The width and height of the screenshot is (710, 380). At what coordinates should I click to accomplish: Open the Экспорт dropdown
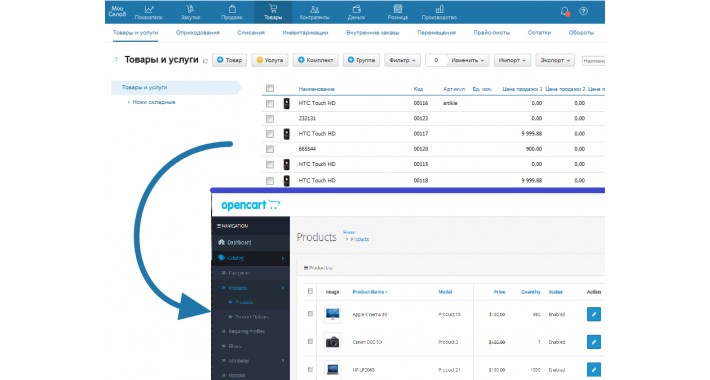(555, 60)
